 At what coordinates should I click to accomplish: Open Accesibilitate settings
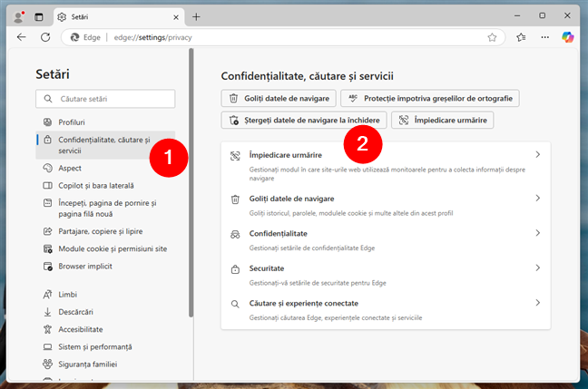click(x=105, y=329)
